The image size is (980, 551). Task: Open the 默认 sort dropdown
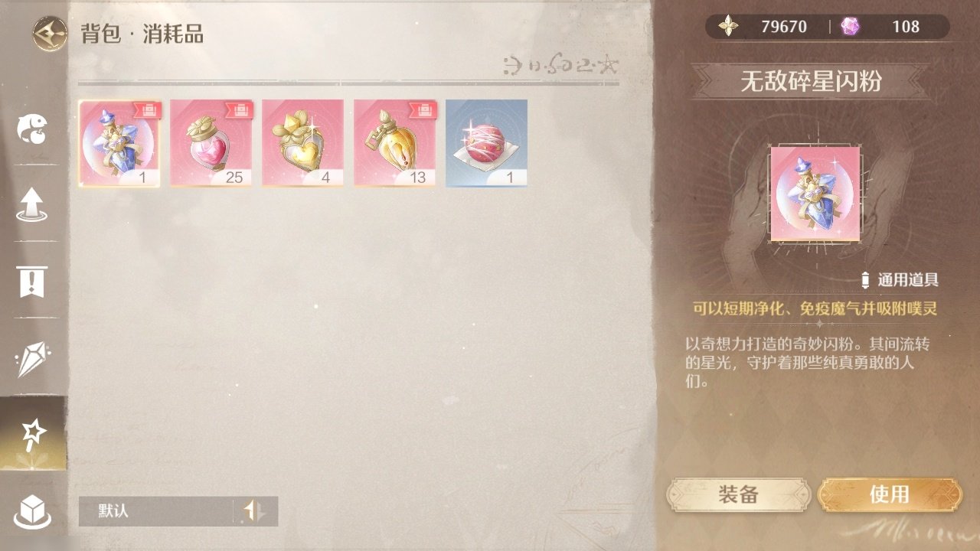156,511
